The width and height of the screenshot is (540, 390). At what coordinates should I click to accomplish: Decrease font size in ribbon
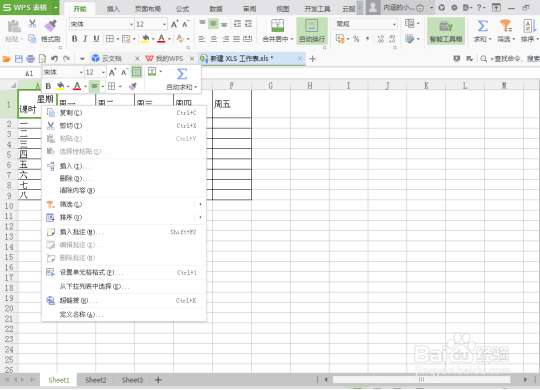pyautogui.click(x=186, y=24)
